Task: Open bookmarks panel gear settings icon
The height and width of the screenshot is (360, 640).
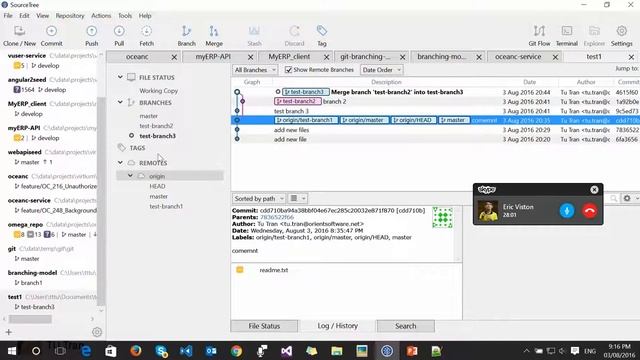Action: (x=97, y=332)
